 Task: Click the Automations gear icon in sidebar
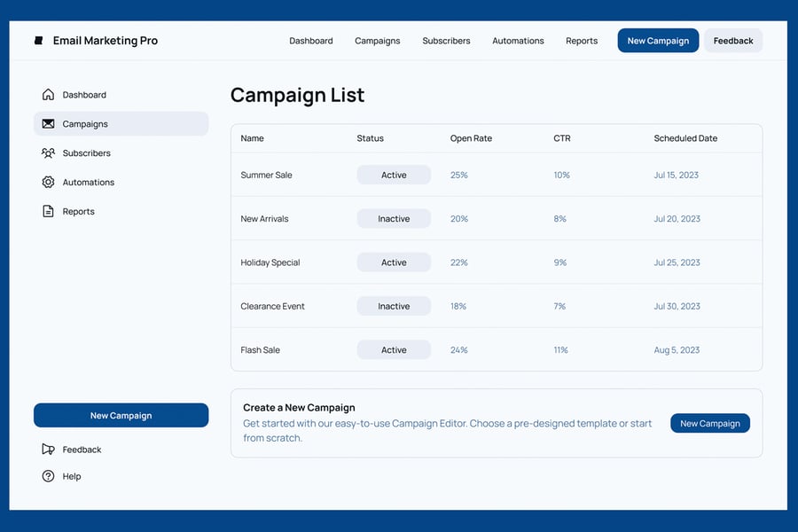48,183
